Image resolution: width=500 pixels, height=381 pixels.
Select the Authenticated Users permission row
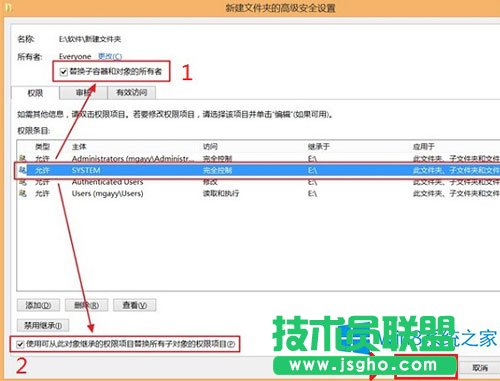(259, 182)
